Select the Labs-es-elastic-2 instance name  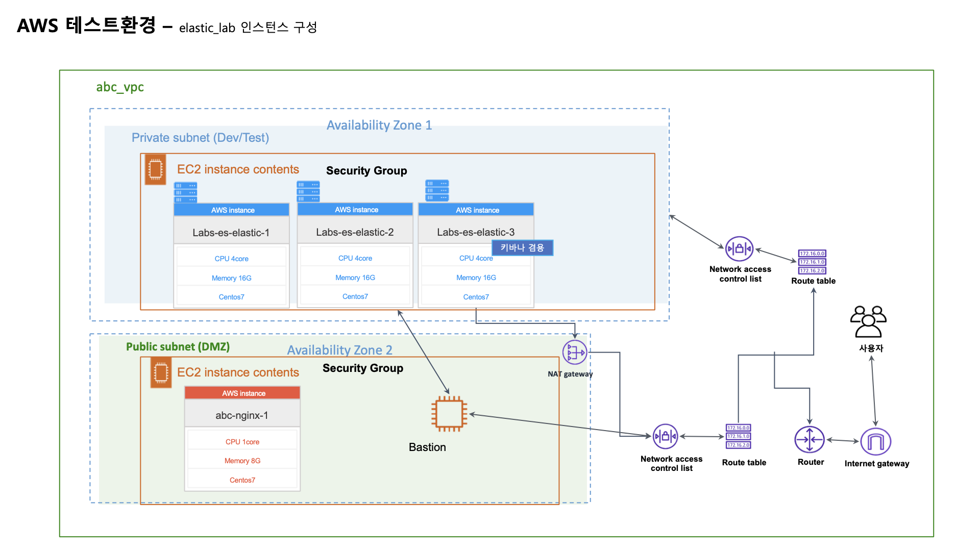click(355, 232)
